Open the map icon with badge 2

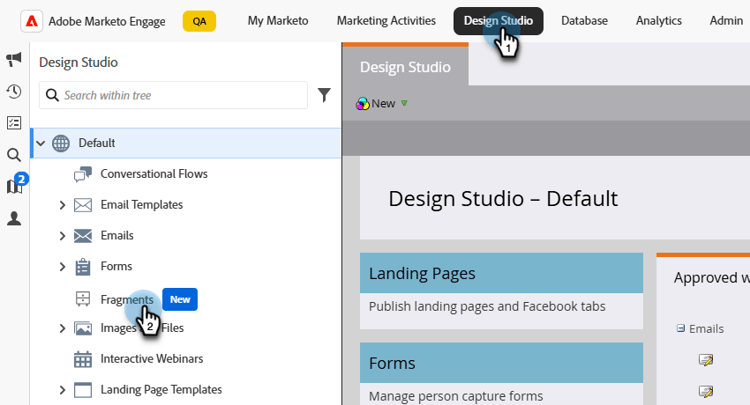(x=14, y=186)
